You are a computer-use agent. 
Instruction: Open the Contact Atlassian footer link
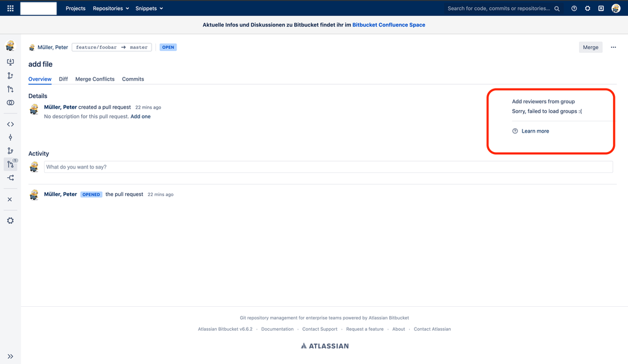point(432,329)
